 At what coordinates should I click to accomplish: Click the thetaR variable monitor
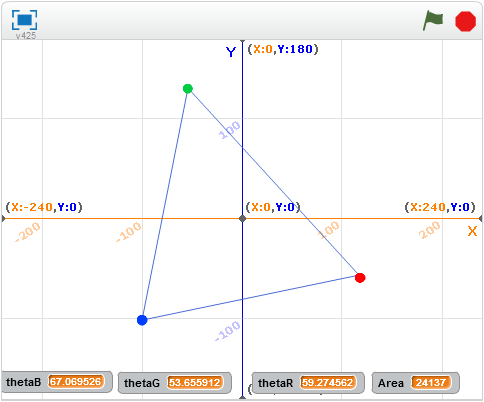click(308, 383)
